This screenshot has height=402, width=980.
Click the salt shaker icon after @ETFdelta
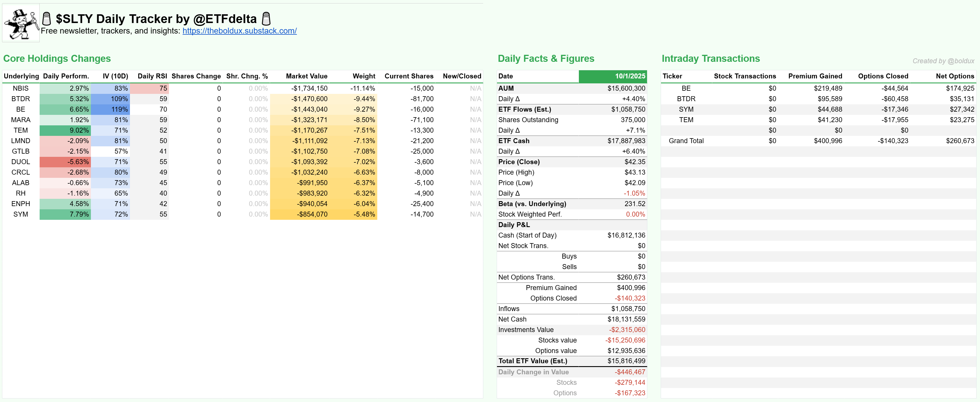[x=266, y=19]
